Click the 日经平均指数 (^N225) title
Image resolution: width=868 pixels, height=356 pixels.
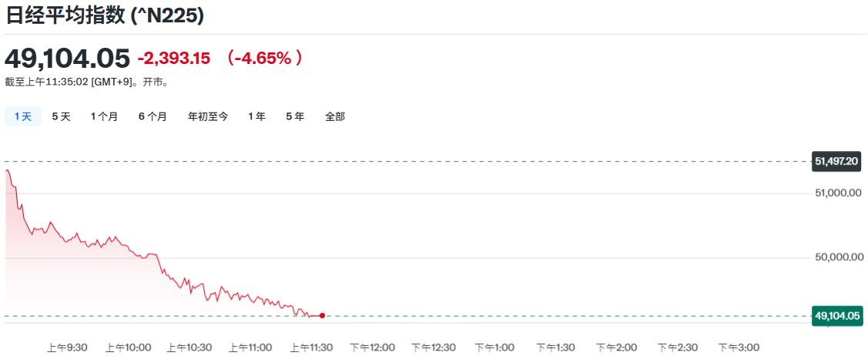pyautogui.click(x=105, y=15)
